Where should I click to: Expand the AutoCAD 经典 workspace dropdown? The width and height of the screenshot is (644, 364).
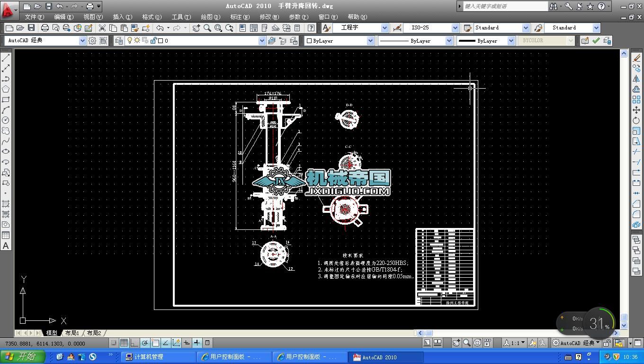pyautogui.click(x=82, y=41)
